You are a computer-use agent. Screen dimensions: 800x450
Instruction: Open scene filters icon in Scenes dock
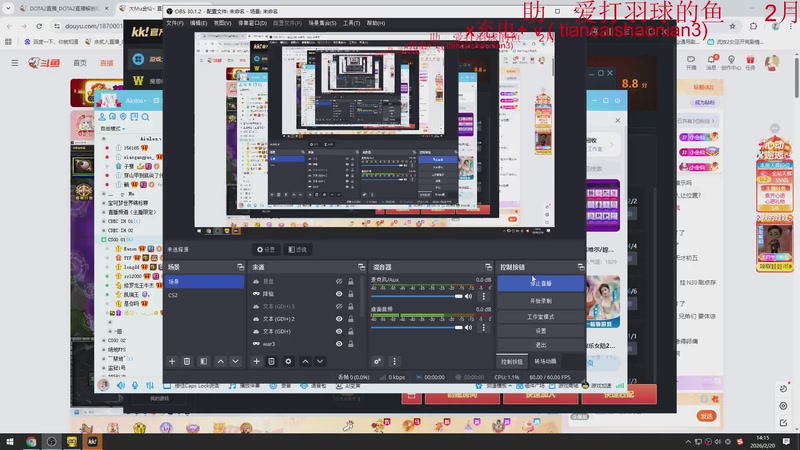tap(204, 361)
